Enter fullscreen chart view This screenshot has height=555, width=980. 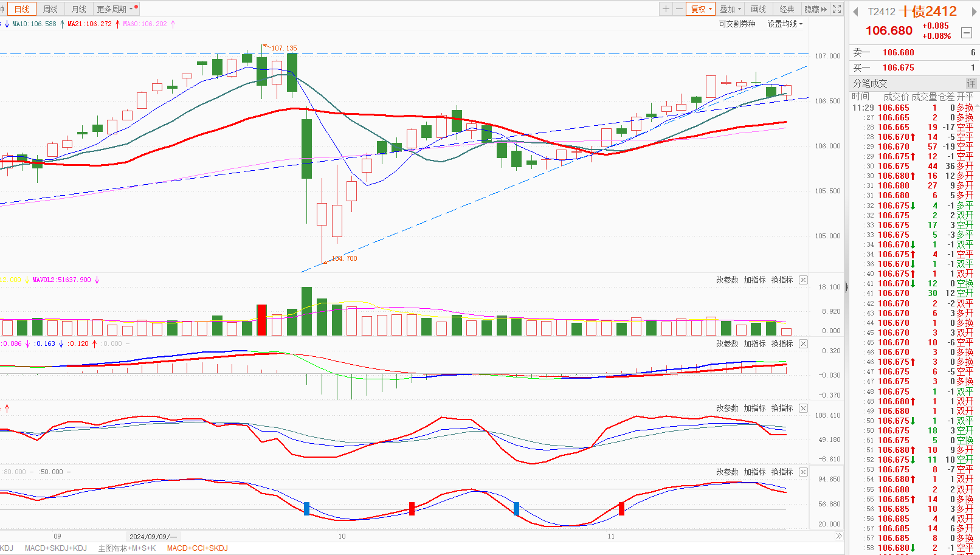pyautogui.click(x=837, y=9)
